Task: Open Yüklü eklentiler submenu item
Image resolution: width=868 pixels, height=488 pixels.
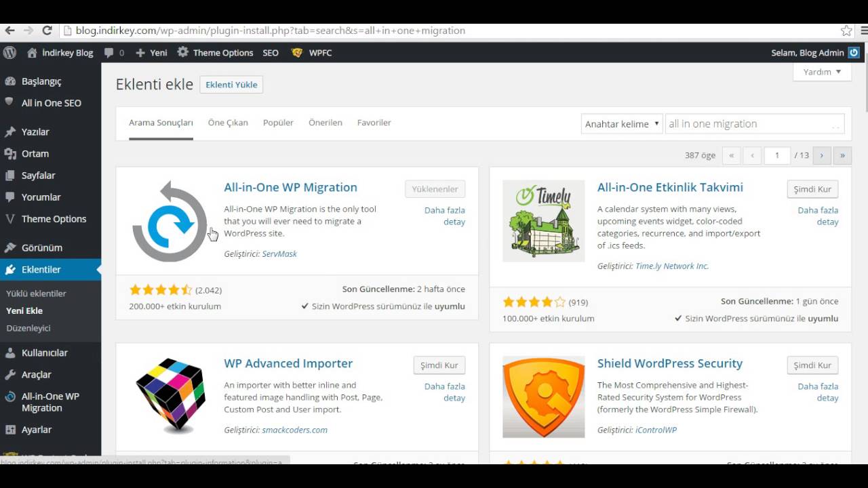Action: 36,293
